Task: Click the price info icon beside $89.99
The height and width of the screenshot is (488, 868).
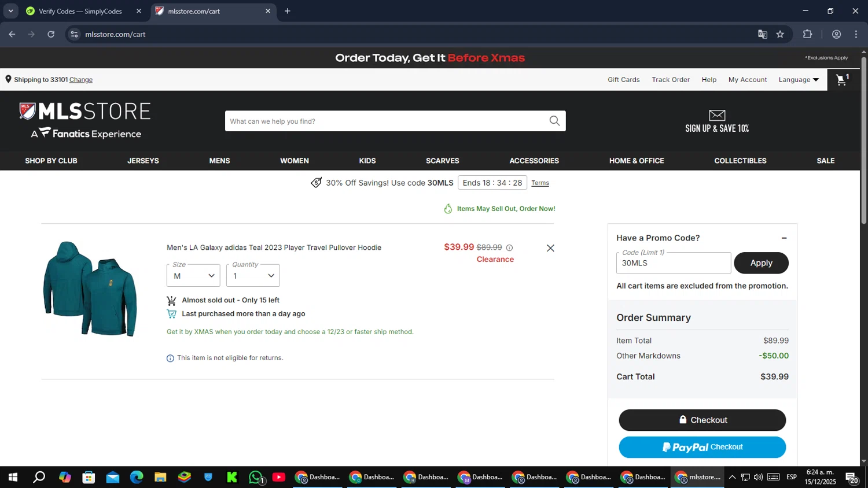Action: click(x=509, y=247)
